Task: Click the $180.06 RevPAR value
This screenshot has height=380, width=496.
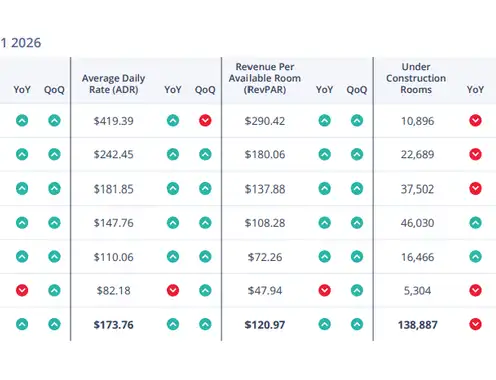Action: coord(265,154)
